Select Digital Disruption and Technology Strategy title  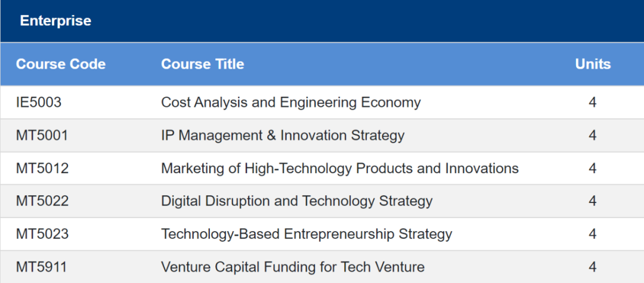[296, 201]
